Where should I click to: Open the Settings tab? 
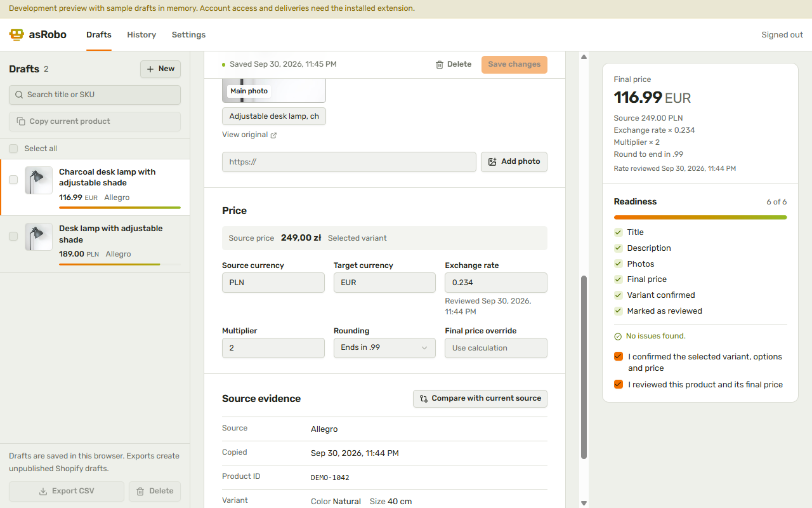pyautogui.click(x=188, y=35)
